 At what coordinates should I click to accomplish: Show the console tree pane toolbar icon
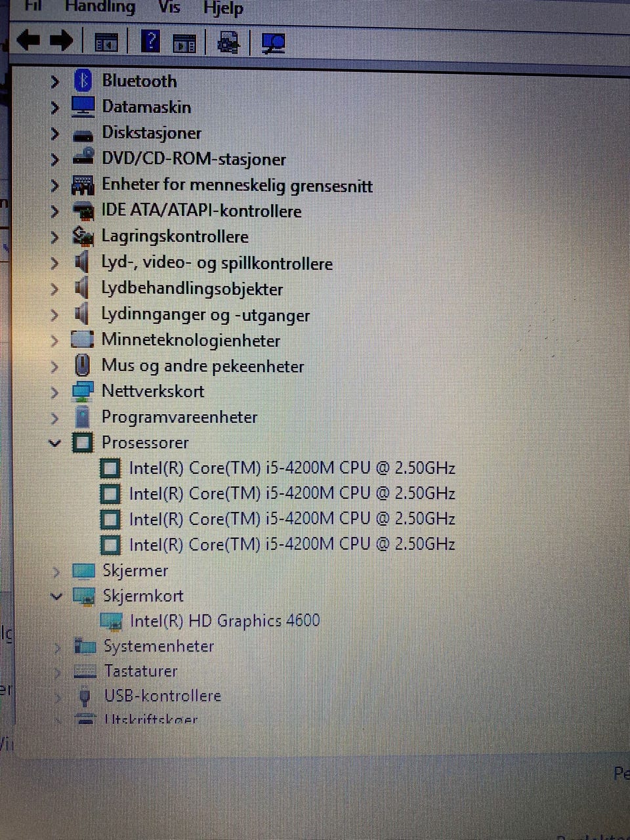tap(106, 43)
